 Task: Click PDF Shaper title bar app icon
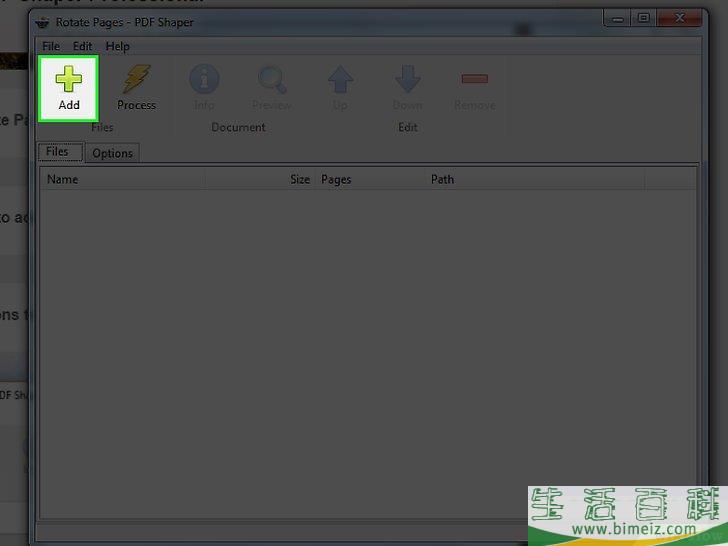[42, 22]
